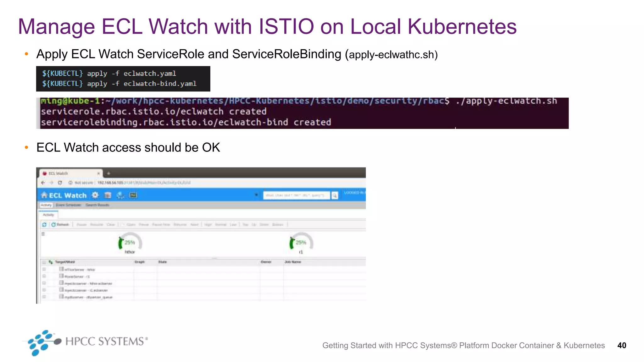
Task: Select the Activity main tab
Action: 46,205
